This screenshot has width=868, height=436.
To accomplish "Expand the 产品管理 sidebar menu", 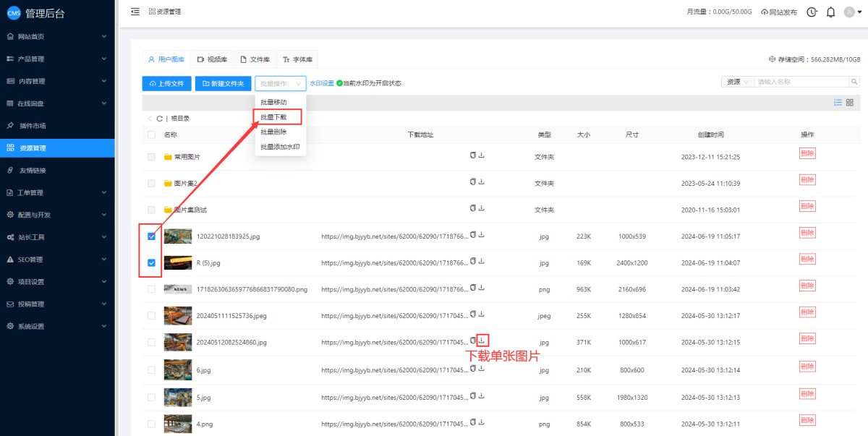I will [x=57, y=59].
